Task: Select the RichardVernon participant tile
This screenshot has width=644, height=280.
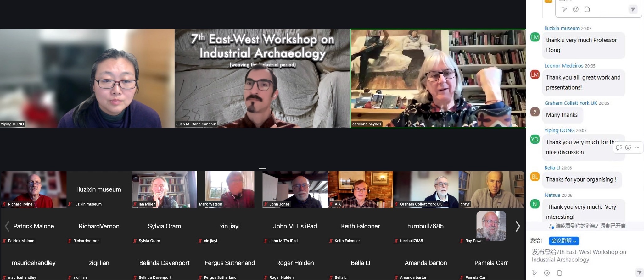Action: point(99,226)
